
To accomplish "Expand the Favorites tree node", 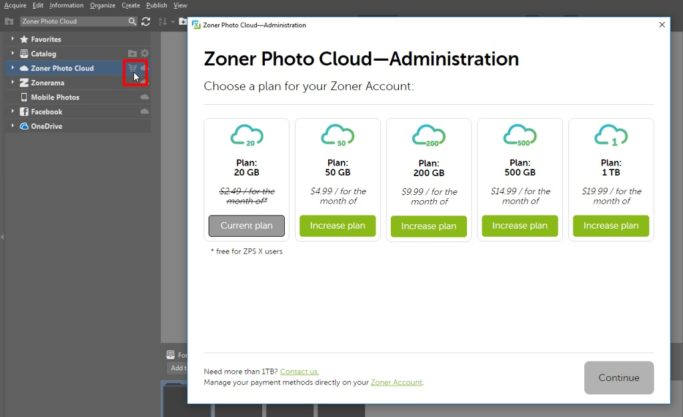I will pyautogui.click(x=12, y=39).
